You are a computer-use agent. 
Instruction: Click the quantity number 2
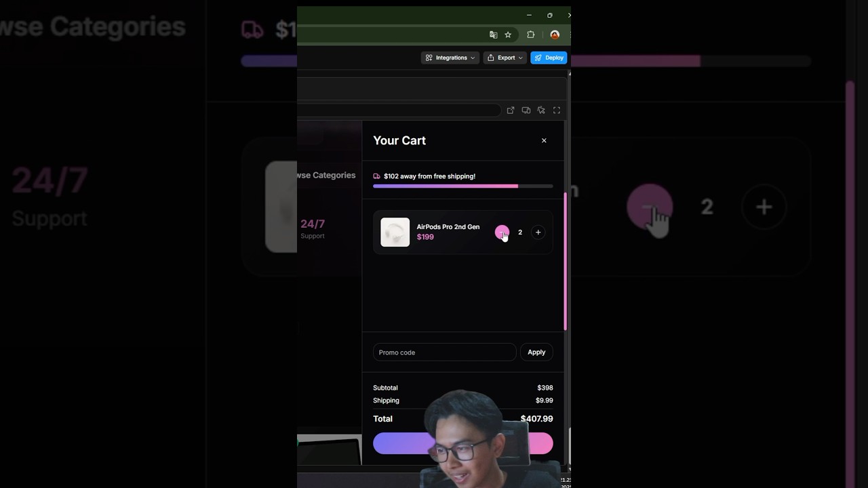coord(520,232)
